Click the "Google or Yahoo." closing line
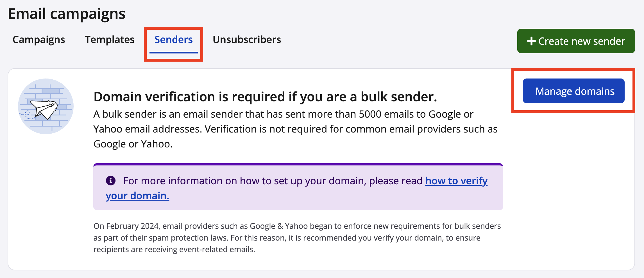The height and width of the screenshot is (278, 644). pyautogui.click(x=133, y=144)
